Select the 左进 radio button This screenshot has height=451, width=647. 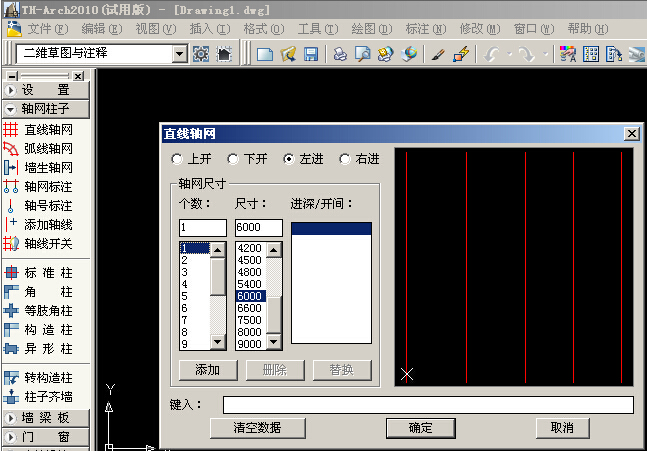click(x=289, y=159)
